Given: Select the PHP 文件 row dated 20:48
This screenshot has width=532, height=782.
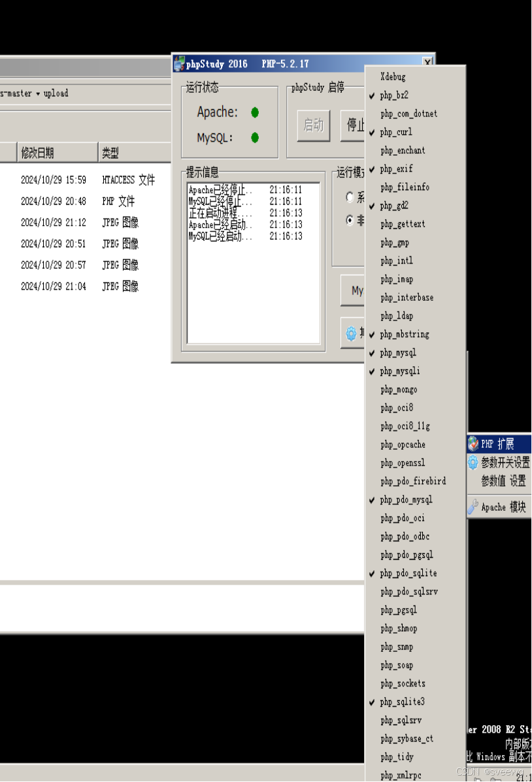Looking at the screenshot, I should [x=86, y=201].
